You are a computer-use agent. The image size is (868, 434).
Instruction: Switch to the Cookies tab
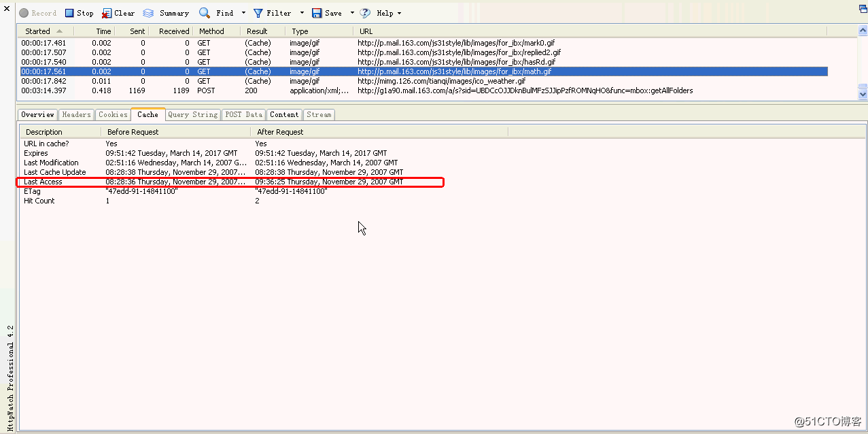(x=113, y=115)
